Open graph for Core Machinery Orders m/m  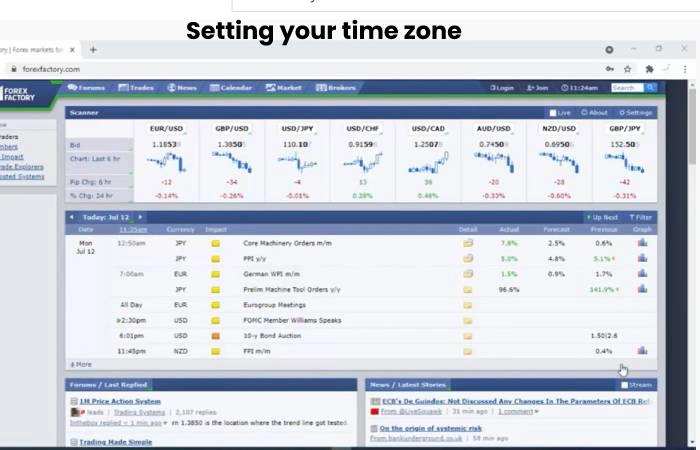pos(642,243)
